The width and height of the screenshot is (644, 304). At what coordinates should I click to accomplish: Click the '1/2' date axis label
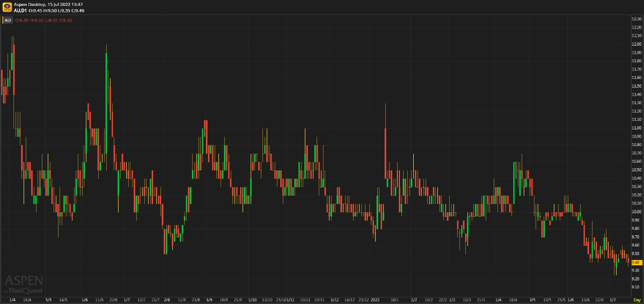coord(414,299)
